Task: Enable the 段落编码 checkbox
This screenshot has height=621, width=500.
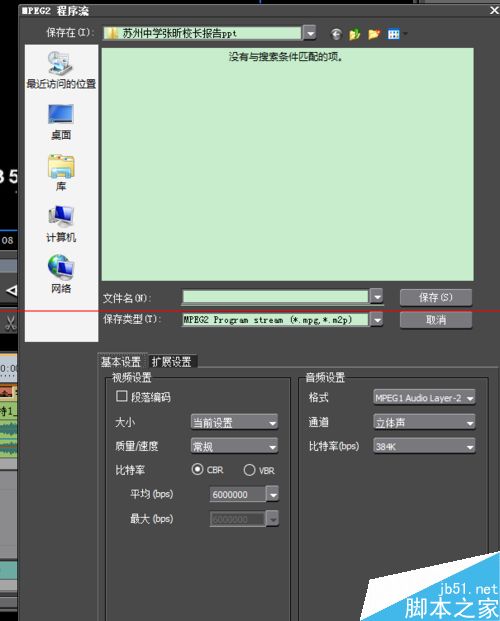Action: (x=121, y=396)
